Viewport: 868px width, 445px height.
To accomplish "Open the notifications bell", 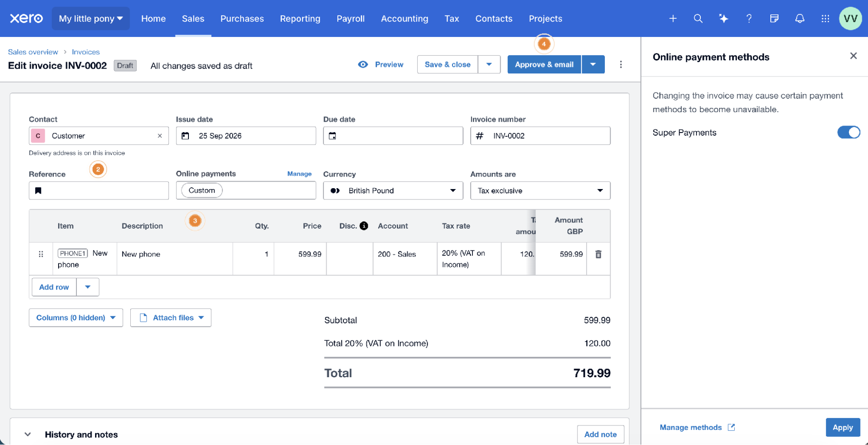I will tap(799, 18).
